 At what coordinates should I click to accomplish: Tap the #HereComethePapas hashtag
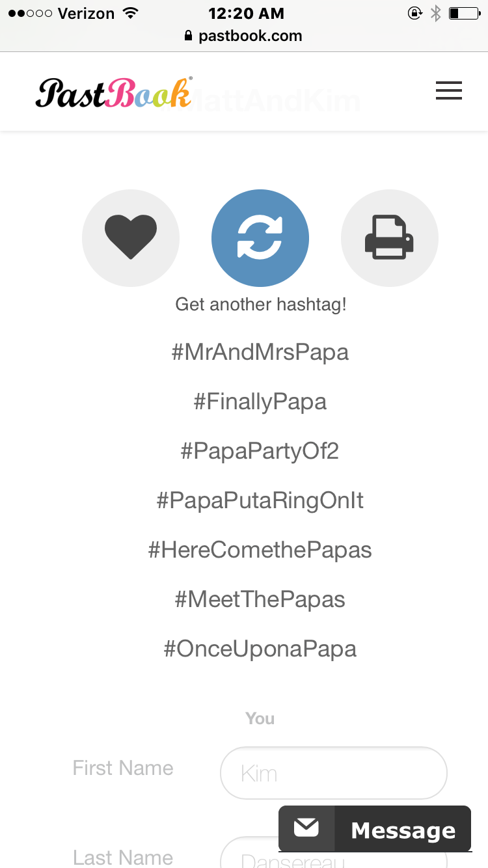(x=260, y=550)
